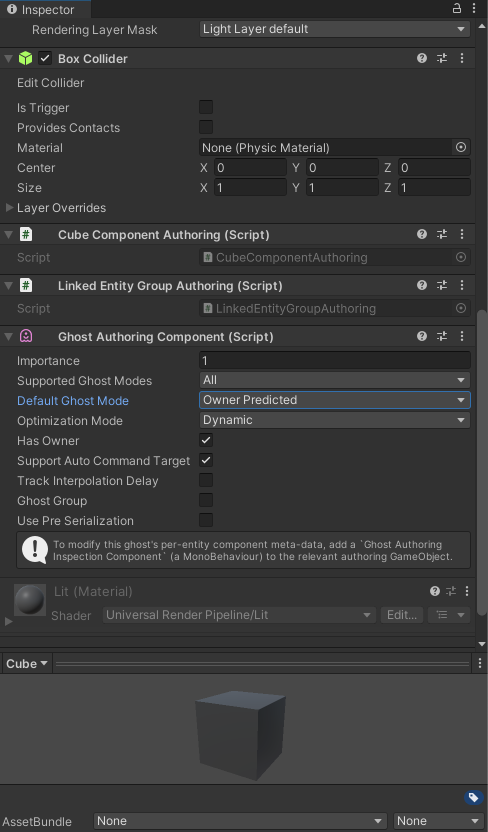
Task: Click the Inspector lock icon
Action: (x=457, y=8)
